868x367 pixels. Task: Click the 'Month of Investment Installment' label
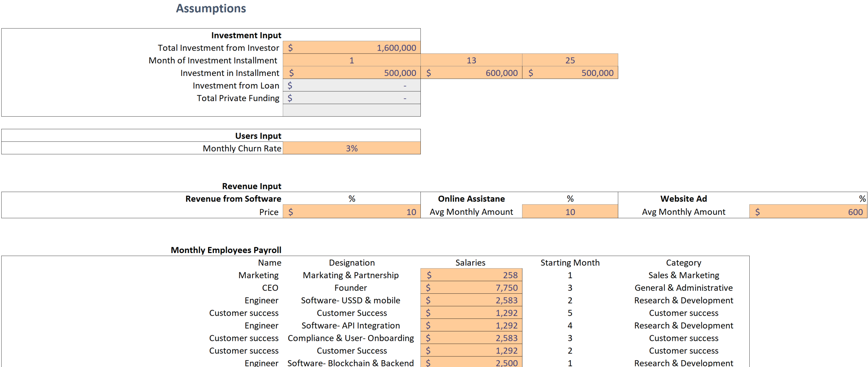pos(213,60)
